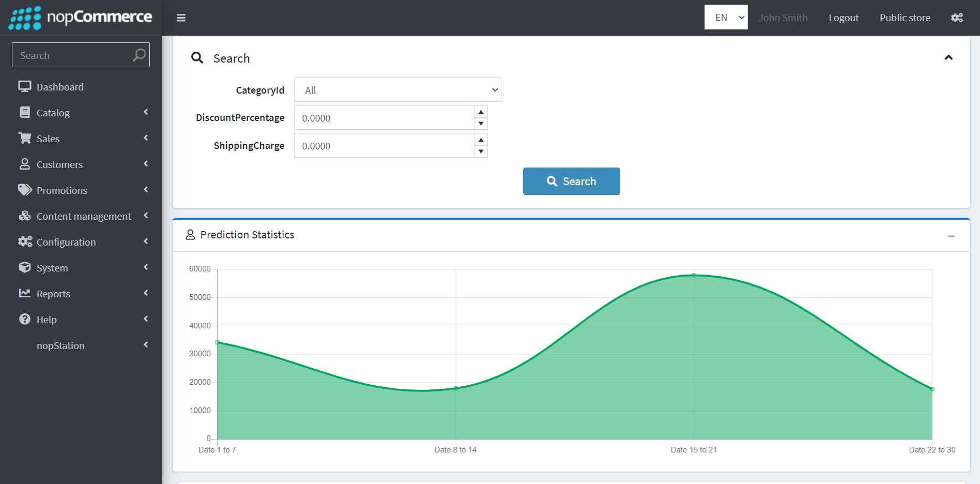This screenshot has width=980, height=484.
Task: Decrease ShippingCharge with down arrow
Action: coord(481,152)
